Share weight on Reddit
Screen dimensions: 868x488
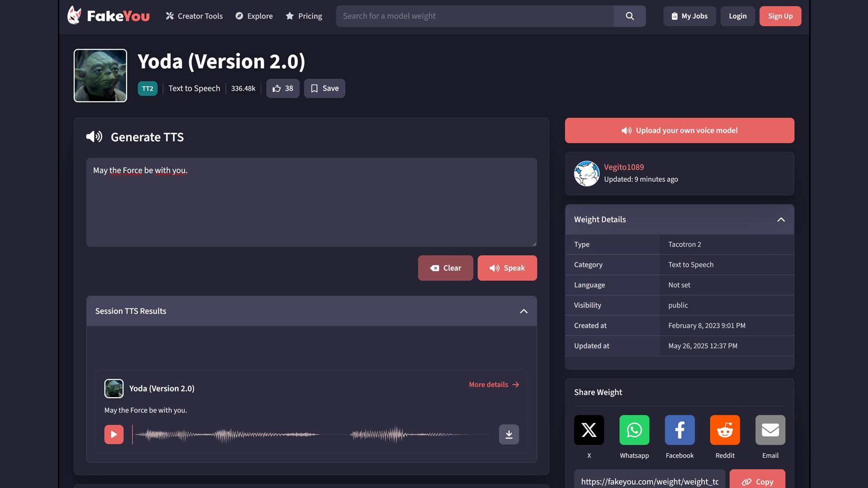[725, 430]
